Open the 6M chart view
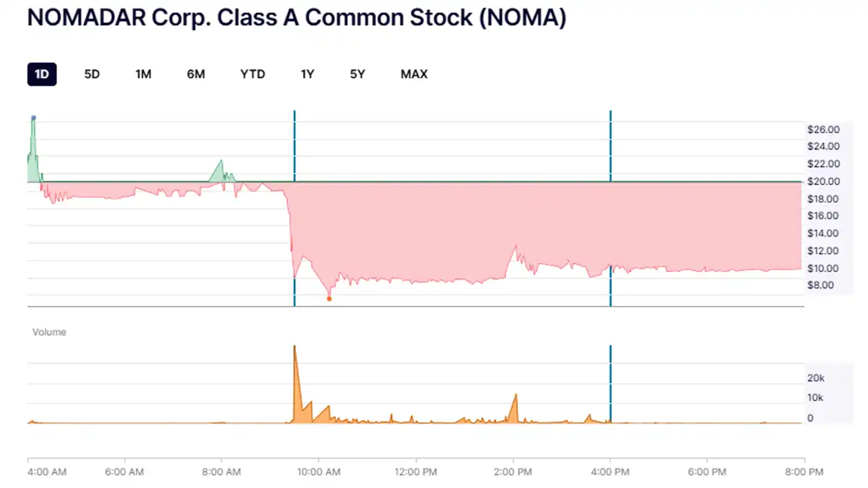The width and height of the screenshot is (868, 488). click(x=195, y=74)
